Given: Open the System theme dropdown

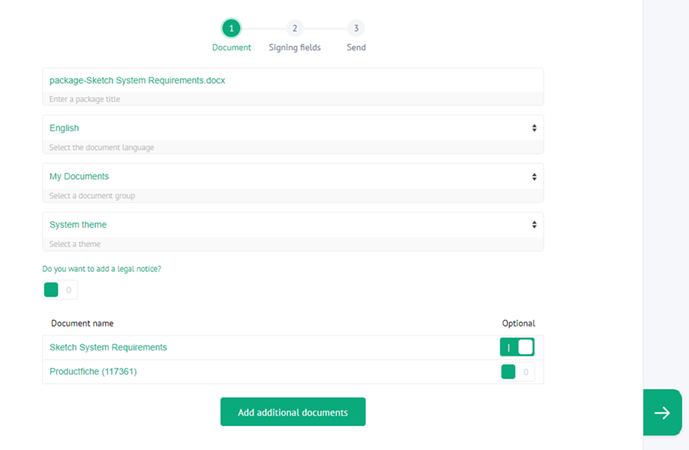Looking at the screenshot, I should (292, 224).
